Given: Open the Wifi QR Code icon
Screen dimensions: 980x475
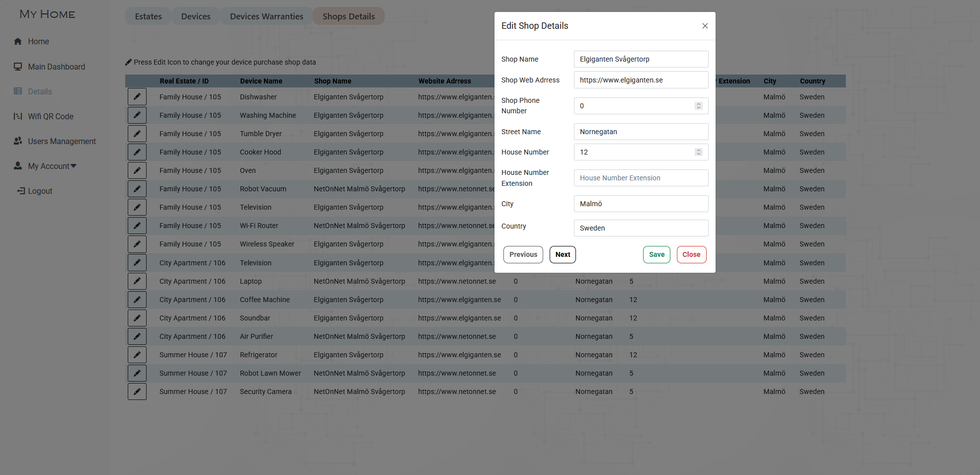Looking at the screenshot, I should 18,116.
